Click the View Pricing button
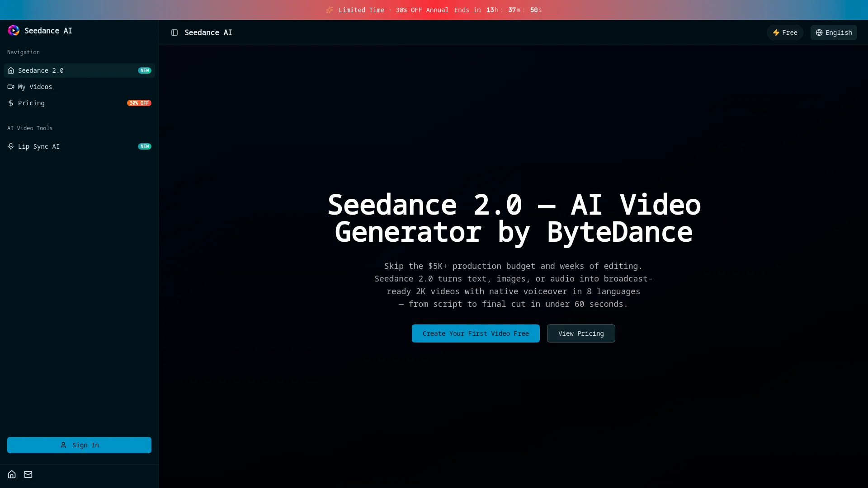Image resolution: width=868 pixels, height=488 pixels. pyautogui.click(x=580, y=333)
